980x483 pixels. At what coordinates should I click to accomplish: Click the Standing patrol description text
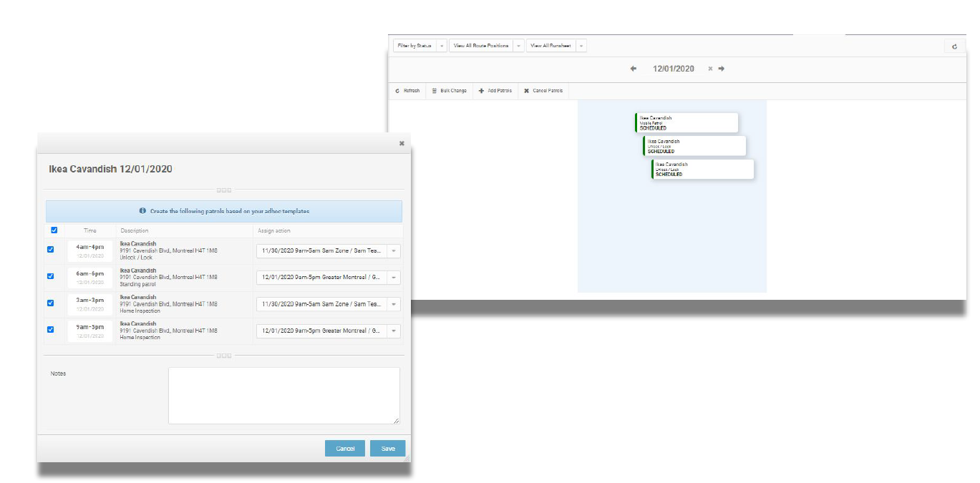click(x=138, y=284)
